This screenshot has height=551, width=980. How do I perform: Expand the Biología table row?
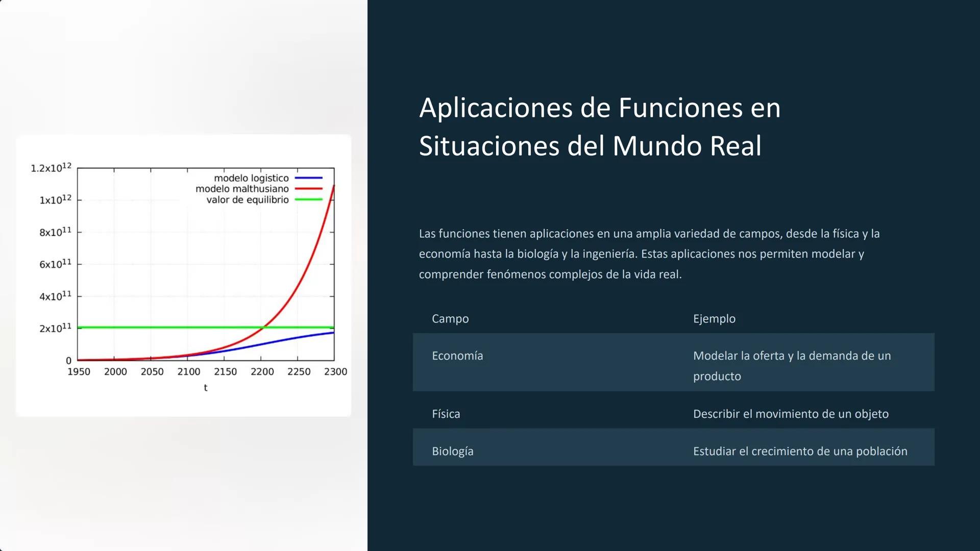pyautogui.click(x=453, y=451)
